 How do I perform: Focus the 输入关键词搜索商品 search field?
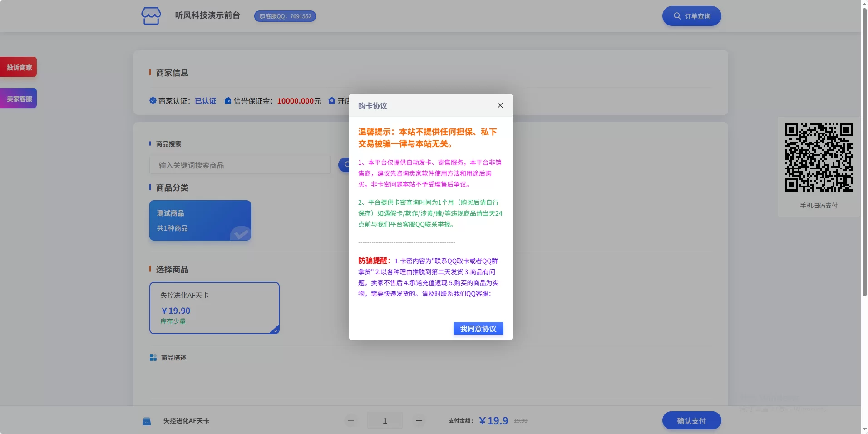(x=240, y=165)
